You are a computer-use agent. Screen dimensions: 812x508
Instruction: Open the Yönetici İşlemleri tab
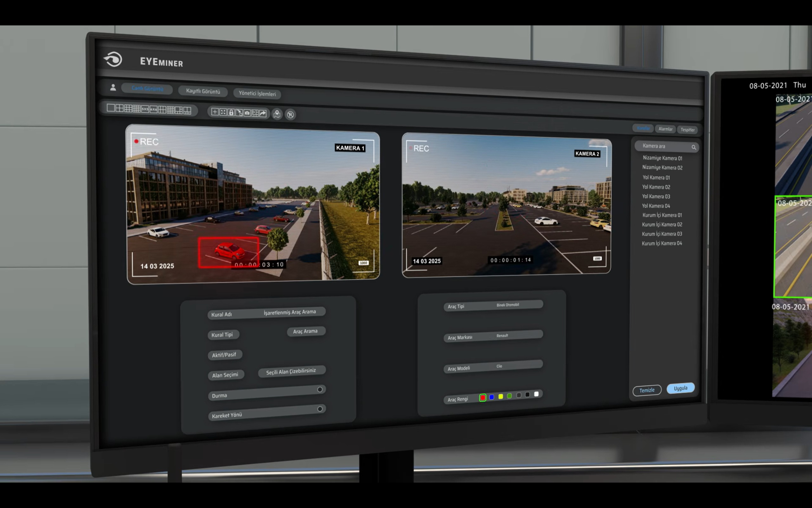tap(257, 93)
